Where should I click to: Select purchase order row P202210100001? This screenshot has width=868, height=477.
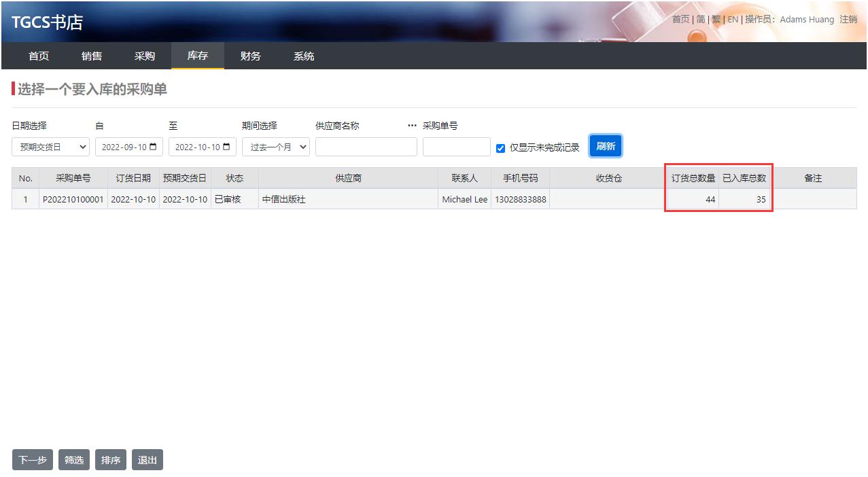(x=73, y=200)
